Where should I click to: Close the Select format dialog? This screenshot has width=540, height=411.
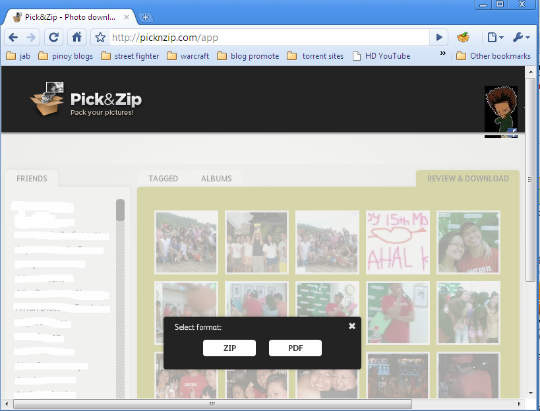coord(352,326)
